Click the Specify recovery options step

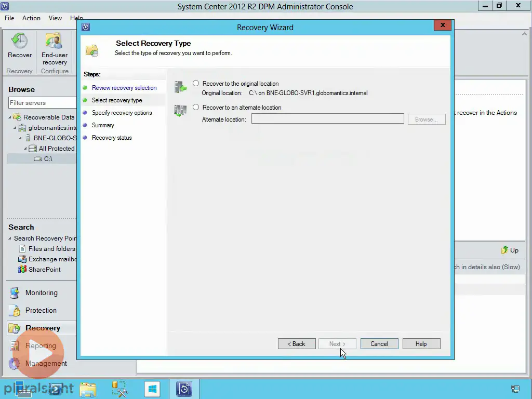click(122, 113)
